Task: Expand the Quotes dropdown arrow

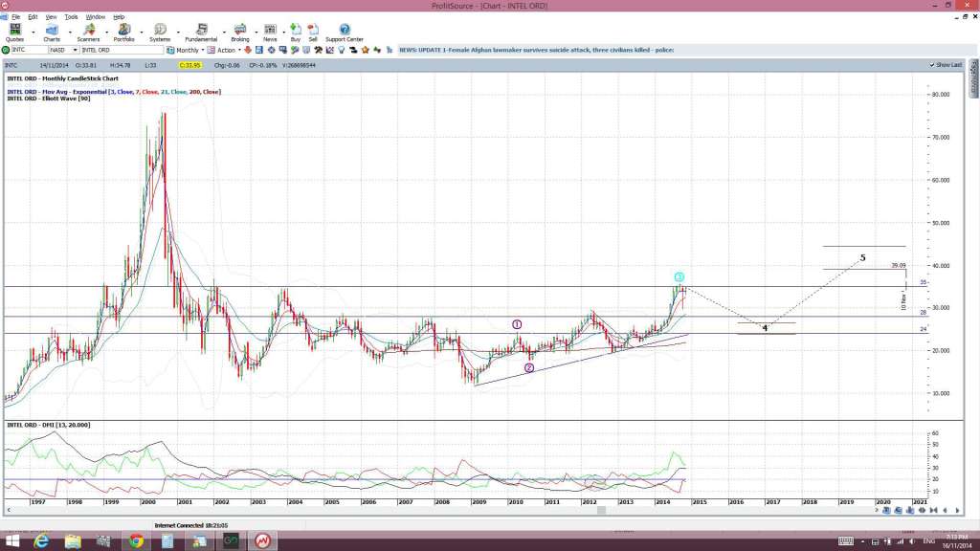Action: click(33, 32)
